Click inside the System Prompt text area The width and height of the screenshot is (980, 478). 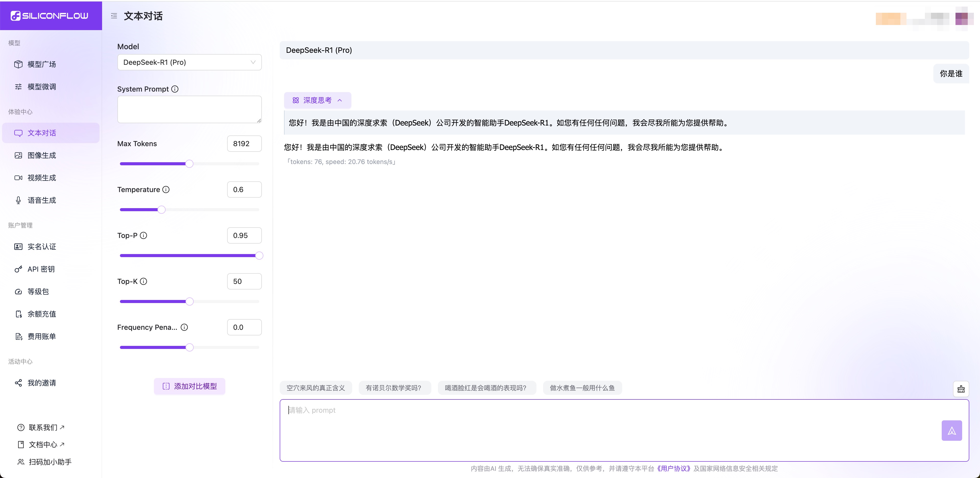(189, 109)
